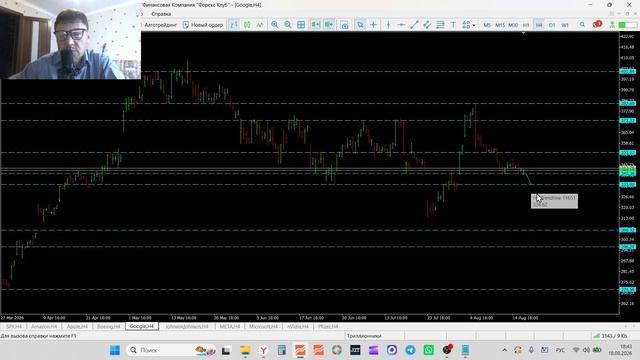Select the crosshair tool

pyautogui.click(x=373, y=25)
